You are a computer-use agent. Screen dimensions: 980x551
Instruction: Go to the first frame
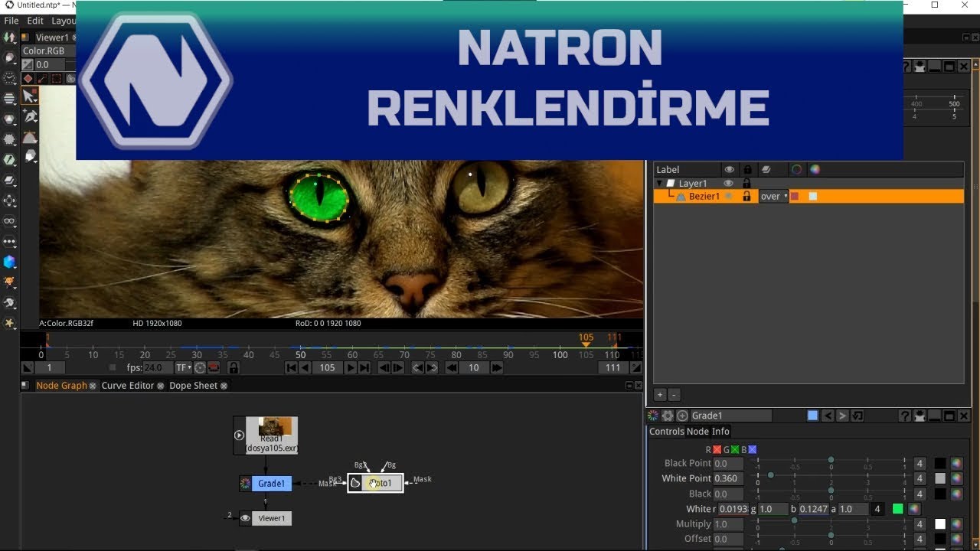pos(291,368)
